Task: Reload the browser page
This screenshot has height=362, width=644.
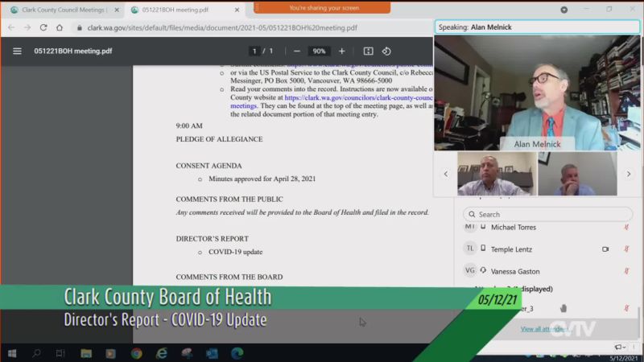Action: point(43,27)
